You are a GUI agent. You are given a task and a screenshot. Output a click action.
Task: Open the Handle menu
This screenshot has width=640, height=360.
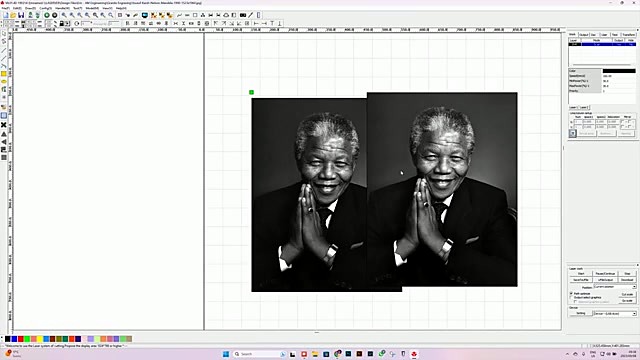coord(62,8)
